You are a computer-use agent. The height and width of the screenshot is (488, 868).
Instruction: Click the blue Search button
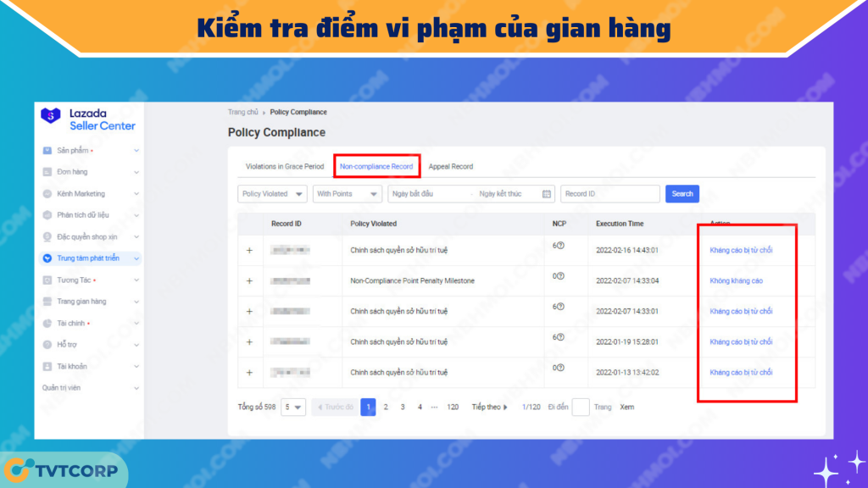[682, 194]
